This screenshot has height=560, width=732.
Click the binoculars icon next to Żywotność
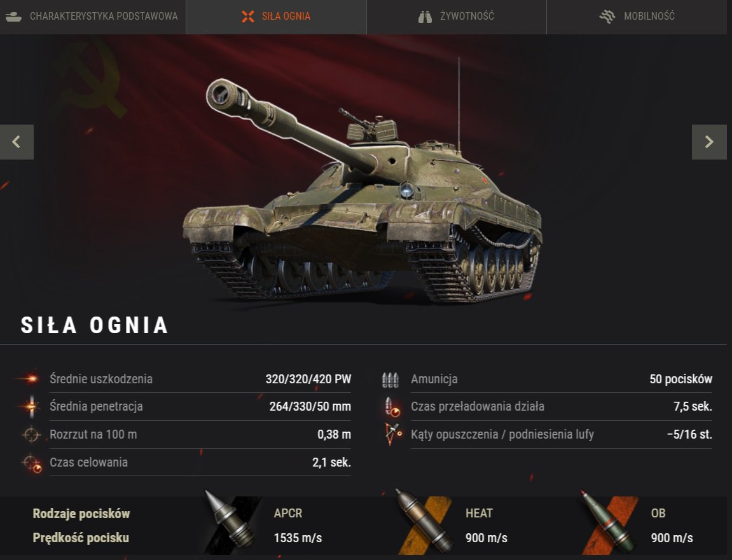pos(425,17)
